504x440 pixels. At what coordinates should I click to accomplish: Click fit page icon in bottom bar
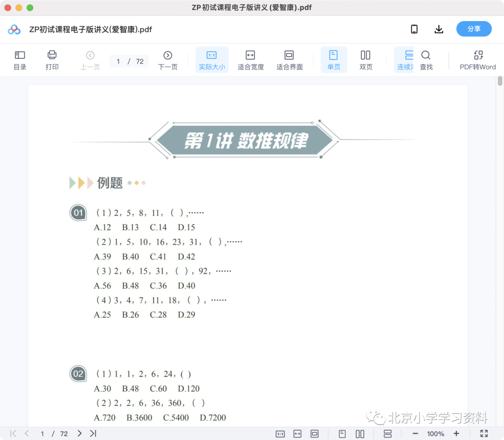click(315, 434)
